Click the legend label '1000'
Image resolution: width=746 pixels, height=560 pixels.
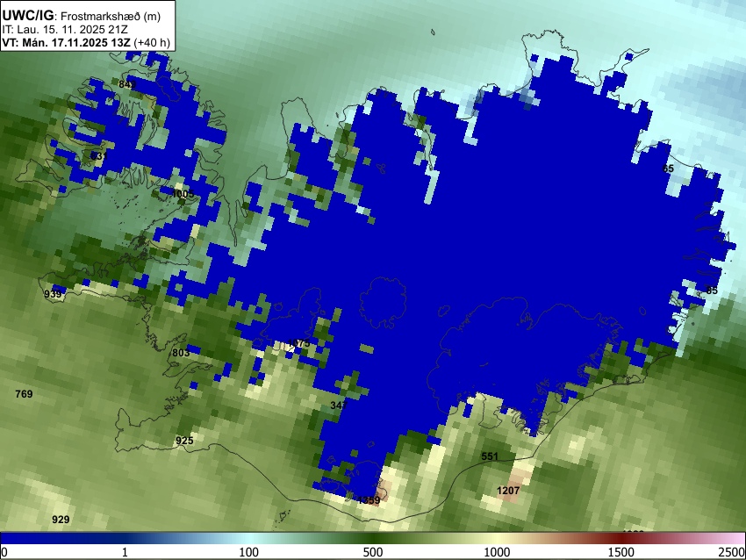pyautogui.click(x=497, y=552)
